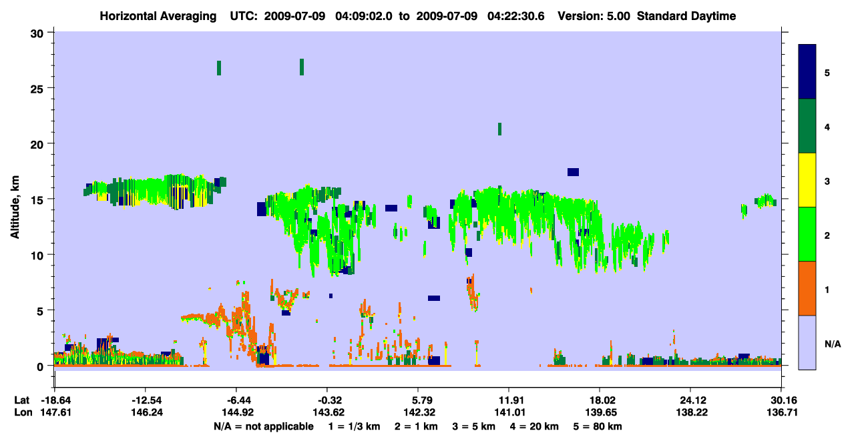The image size is (868, 445).
Task: Click the '3 = 5 km' legend text
Action: tap(474, 426)
